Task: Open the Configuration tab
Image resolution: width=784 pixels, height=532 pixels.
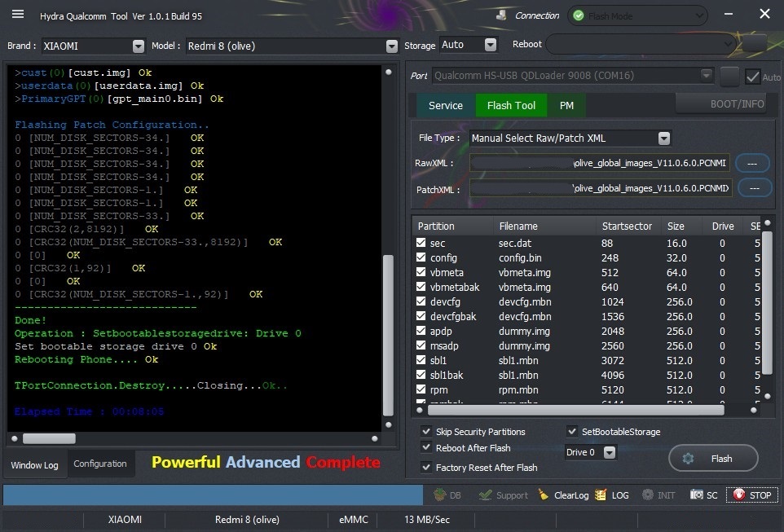Action: (x=100, y=464)
